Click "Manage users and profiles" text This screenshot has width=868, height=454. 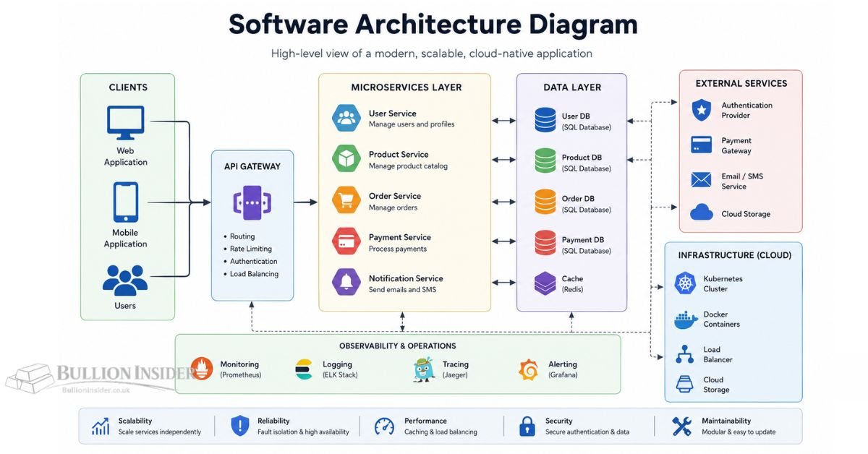coord(412,124)
